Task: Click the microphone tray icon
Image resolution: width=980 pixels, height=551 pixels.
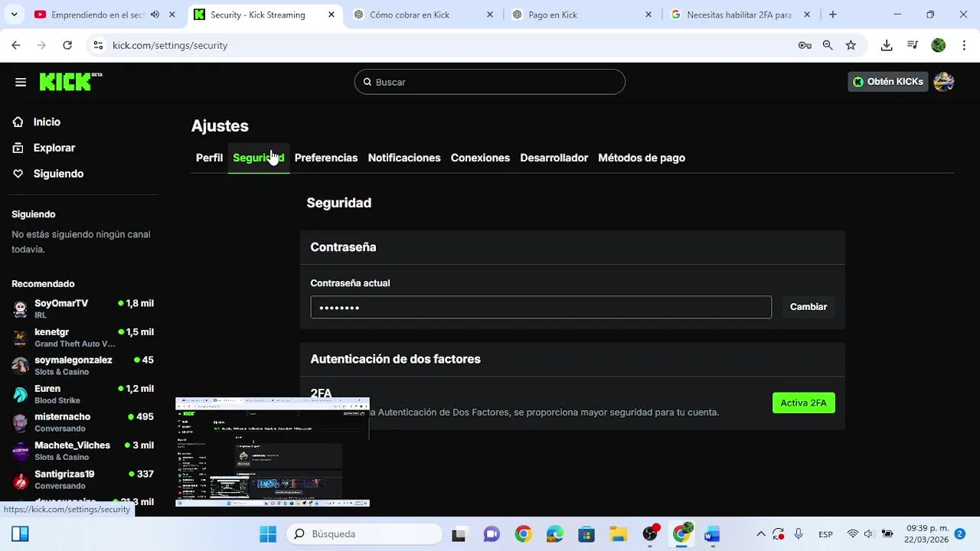Action: [x=799, y=534]
